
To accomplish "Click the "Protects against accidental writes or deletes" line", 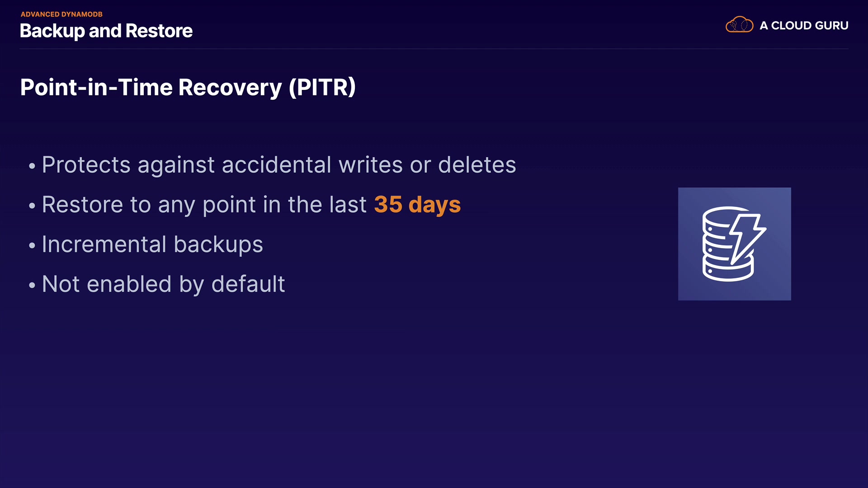I will pos(278,164).
